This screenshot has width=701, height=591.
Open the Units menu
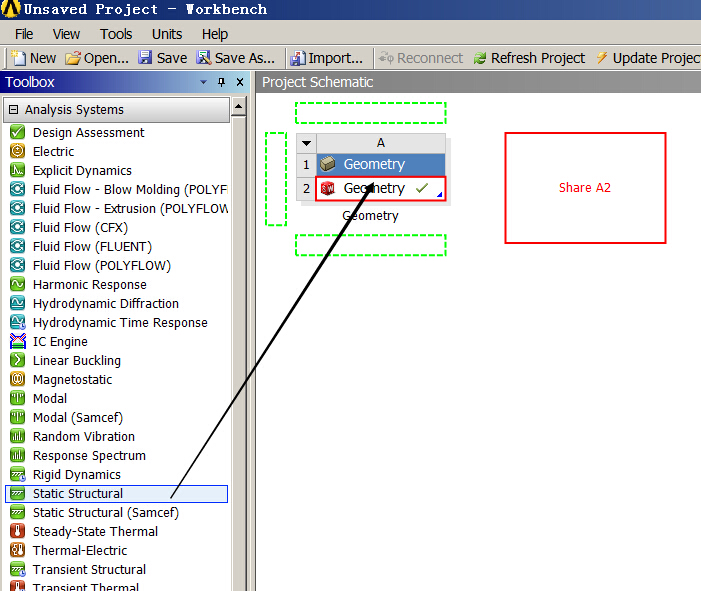167,34
